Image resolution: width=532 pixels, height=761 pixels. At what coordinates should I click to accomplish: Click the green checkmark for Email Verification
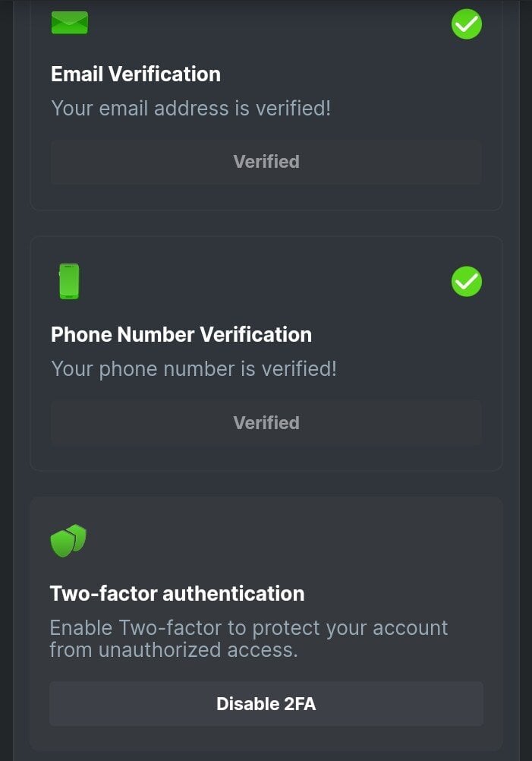pos(466,24)
